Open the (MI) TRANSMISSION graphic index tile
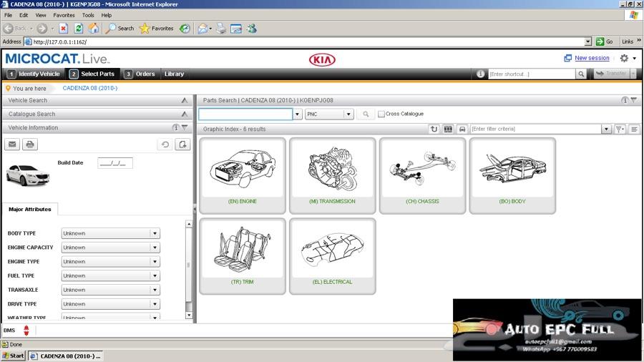Viewport: 644px width, 362px height. (x=332, y=176)
